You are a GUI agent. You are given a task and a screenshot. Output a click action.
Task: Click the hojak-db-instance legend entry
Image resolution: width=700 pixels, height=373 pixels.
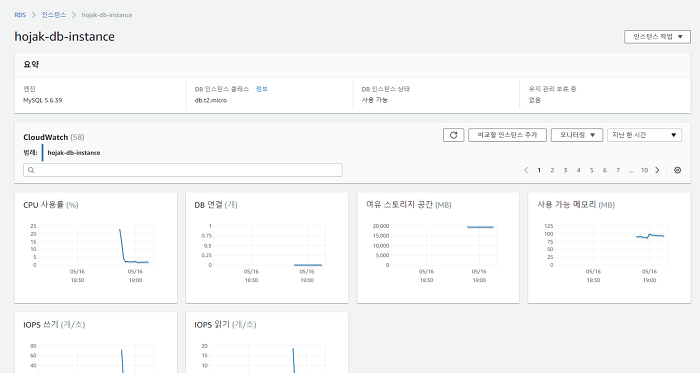[x=74, y=153]
